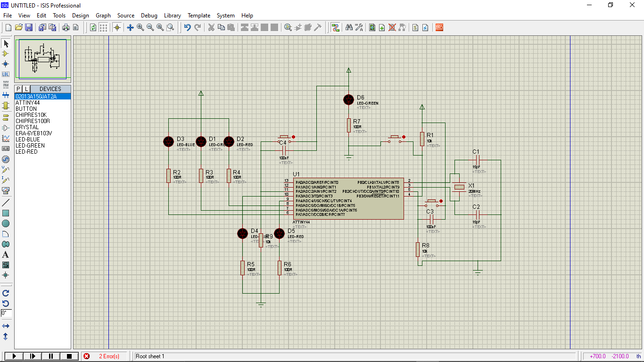Open the Design menu
The width and height of the screenshot is (644, 362).
81,16
